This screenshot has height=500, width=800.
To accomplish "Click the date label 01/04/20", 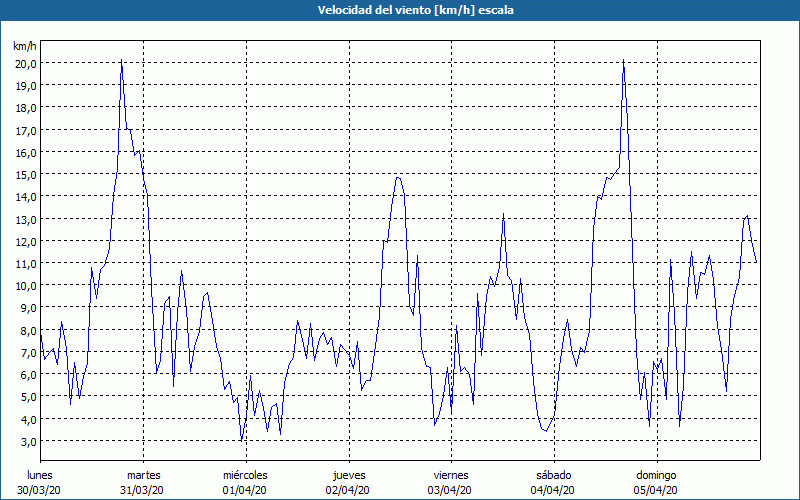I will (x=244, y=490).
